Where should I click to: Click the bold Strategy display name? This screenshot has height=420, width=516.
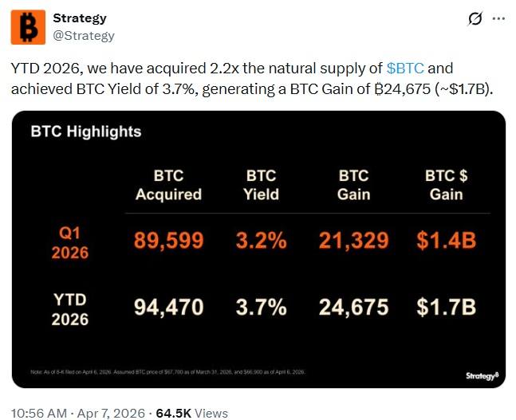pos(79,18)
